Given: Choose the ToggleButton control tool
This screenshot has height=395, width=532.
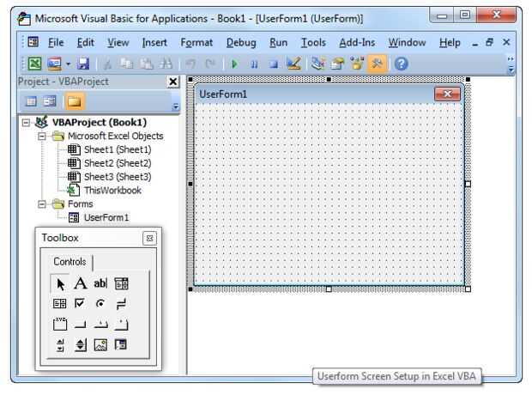Looking at the screenshot, I should pos(121,304).
